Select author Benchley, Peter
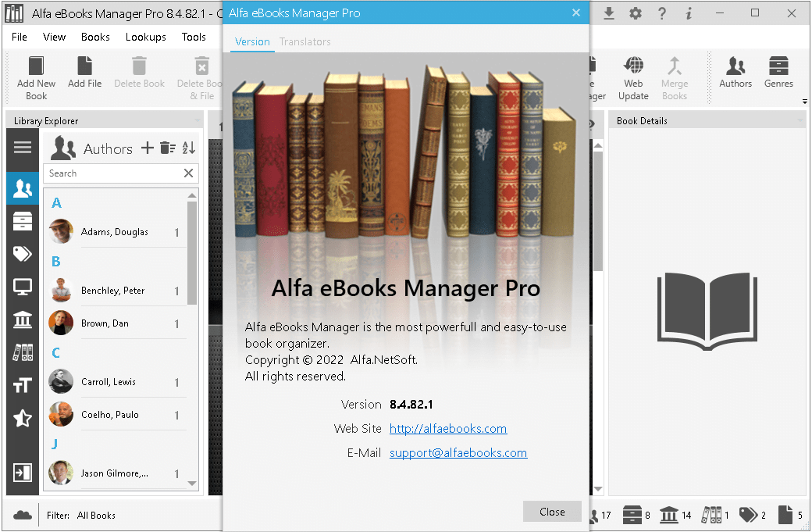 (x=117, y=290)
